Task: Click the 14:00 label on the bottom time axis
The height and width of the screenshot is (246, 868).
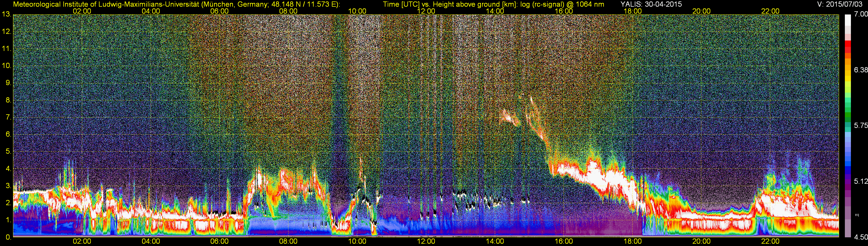Action: click(495, 241)
